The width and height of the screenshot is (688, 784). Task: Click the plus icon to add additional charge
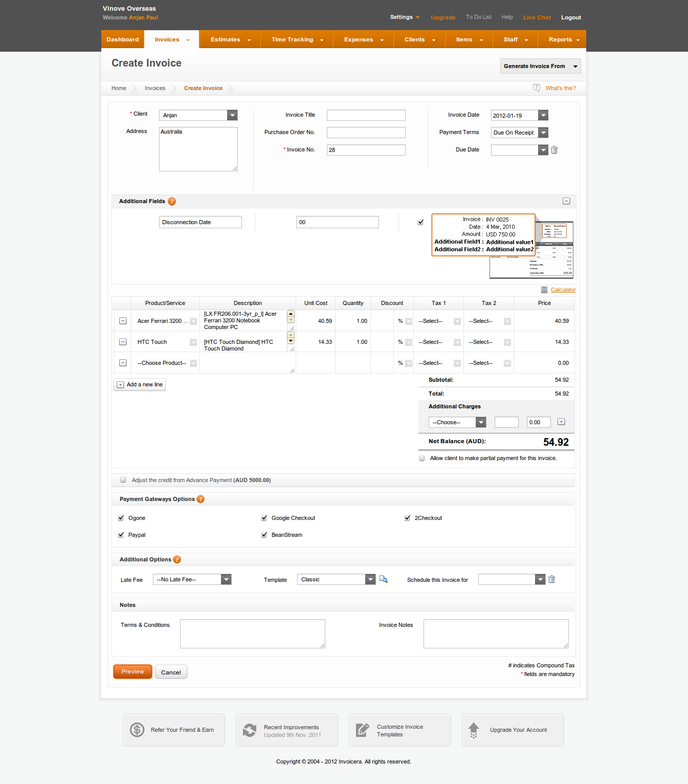point(561,422)
